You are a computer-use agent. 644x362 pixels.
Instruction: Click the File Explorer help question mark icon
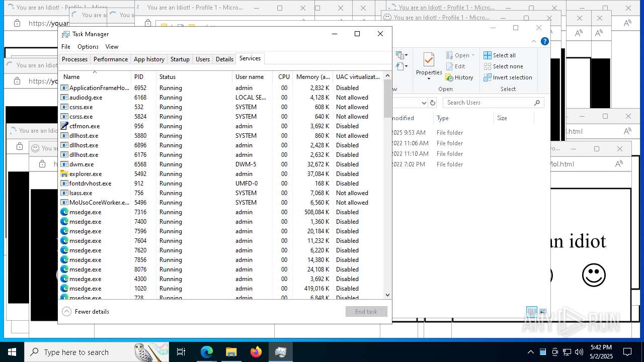point(544,41)
